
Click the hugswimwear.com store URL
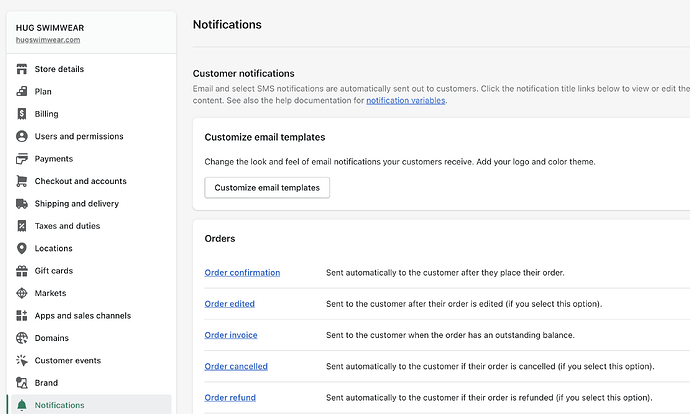(x=48, y=40)
